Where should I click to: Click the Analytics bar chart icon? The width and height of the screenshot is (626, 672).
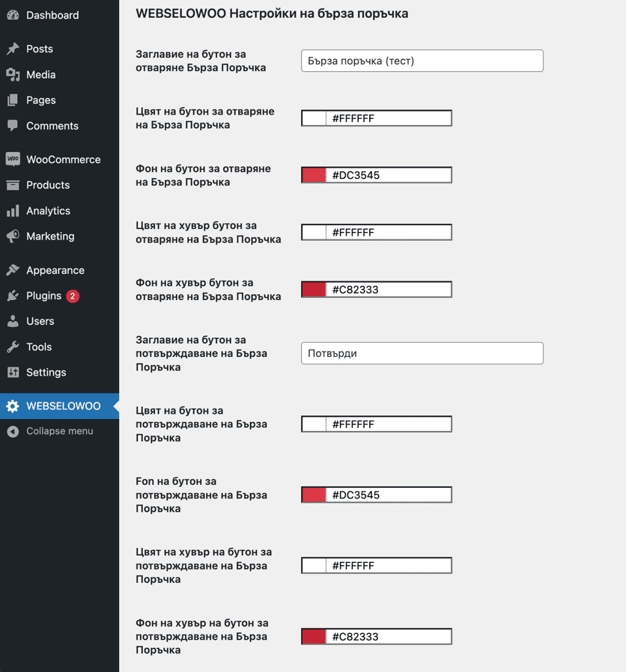[x=13, y=211]
